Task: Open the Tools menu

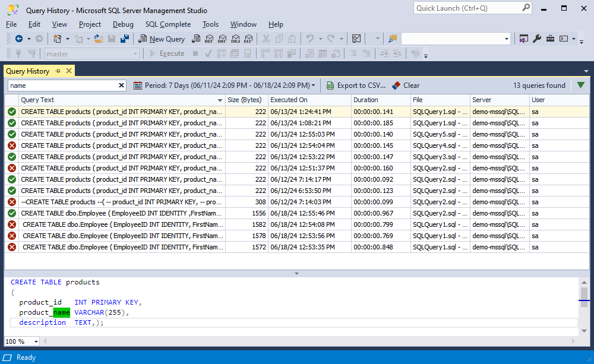Action: [210, 24]
